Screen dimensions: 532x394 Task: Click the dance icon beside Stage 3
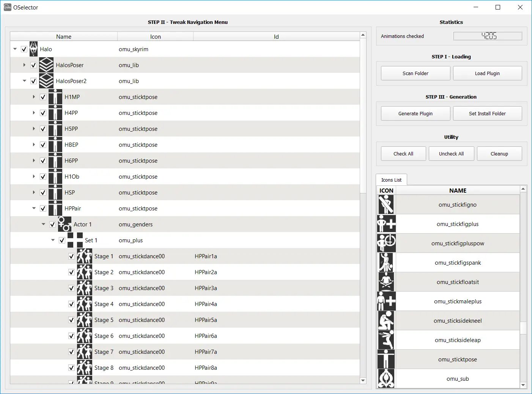(x=85, y=288)
